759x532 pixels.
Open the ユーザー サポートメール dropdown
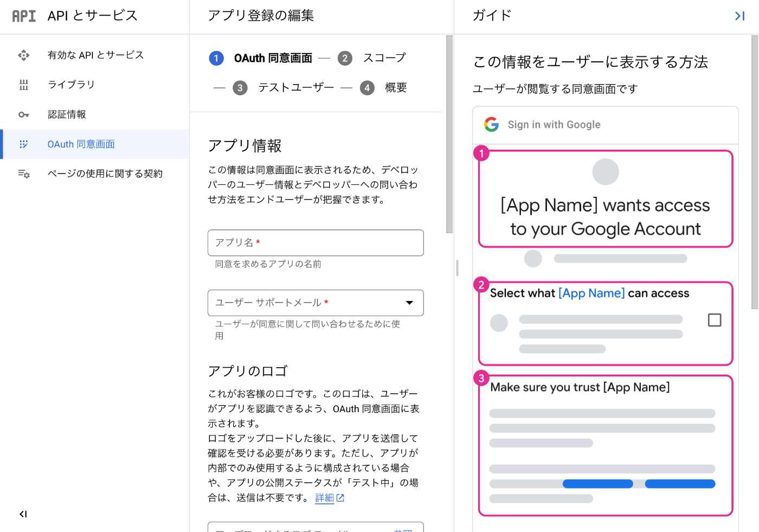316,303
